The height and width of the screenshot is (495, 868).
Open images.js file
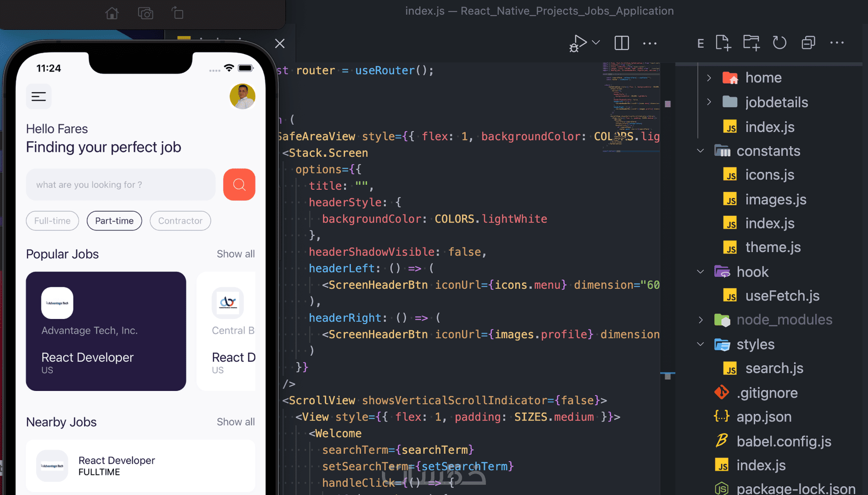point(776,200)
